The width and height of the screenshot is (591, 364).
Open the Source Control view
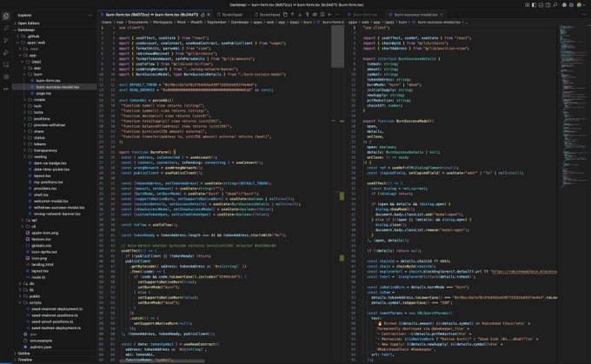pos(6,40)
